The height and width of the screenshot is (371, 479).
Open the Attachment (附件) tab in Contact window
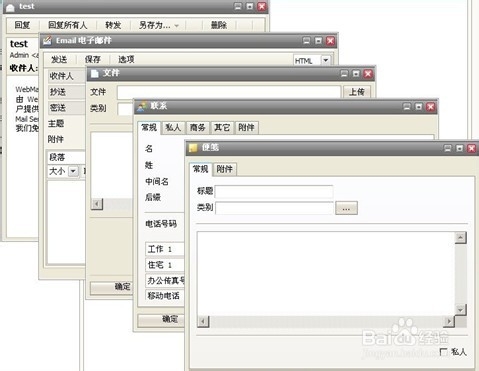pyautogui.click(x=246, y=127)
